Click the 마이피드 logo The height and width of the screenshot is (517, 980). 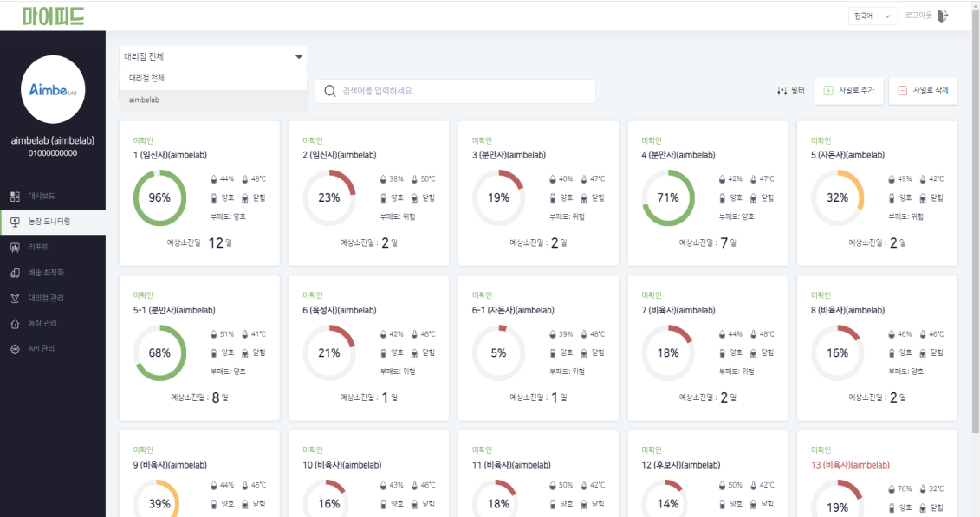(53, 16)
